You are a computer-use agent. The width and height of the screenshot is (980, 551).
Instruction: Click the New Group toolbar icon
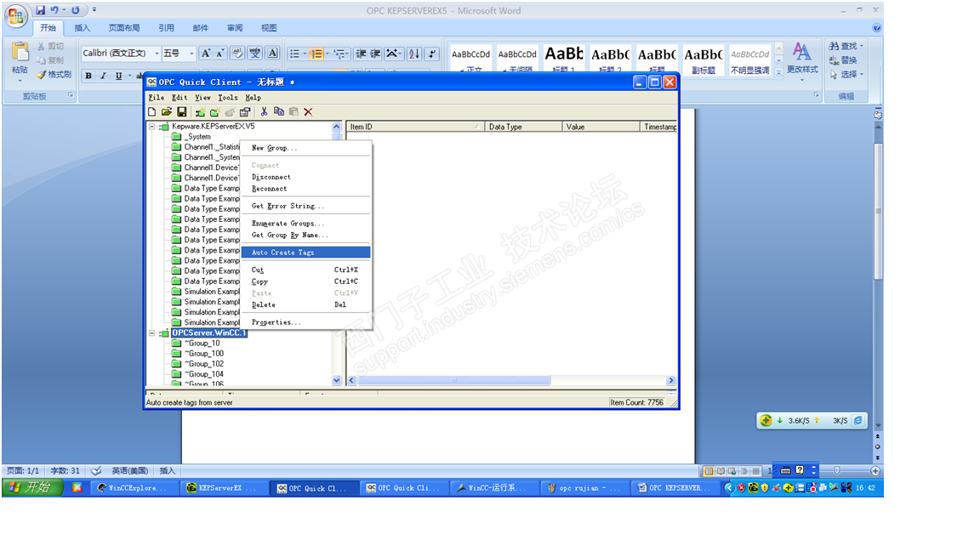coord(215,112)
